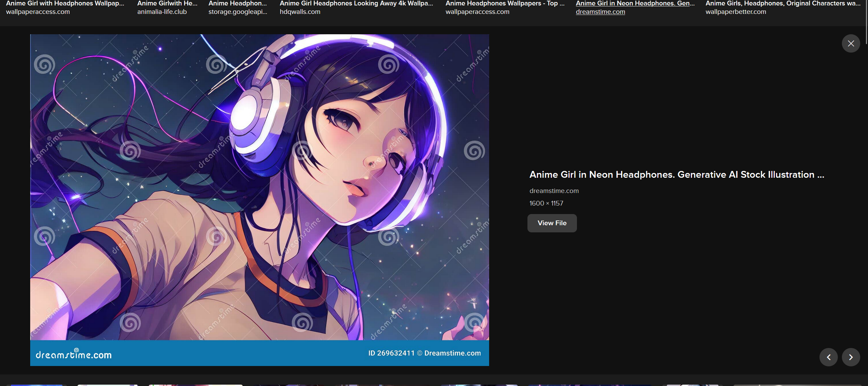Image resolution: width=868 pixels, height=386 pixels.
Task: Open 'Anime Girlwith He...' result title
Action: (167, 3)
